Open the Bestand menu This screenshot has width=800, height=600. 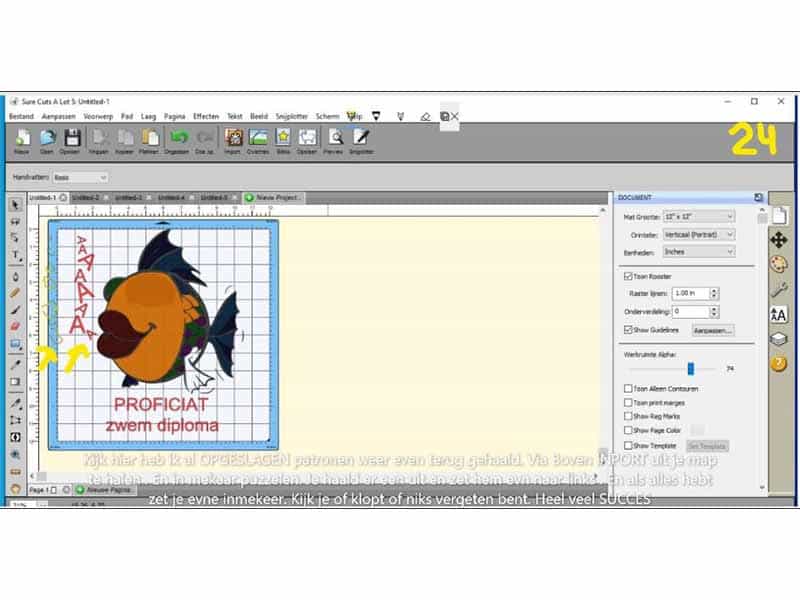point(21,116)
